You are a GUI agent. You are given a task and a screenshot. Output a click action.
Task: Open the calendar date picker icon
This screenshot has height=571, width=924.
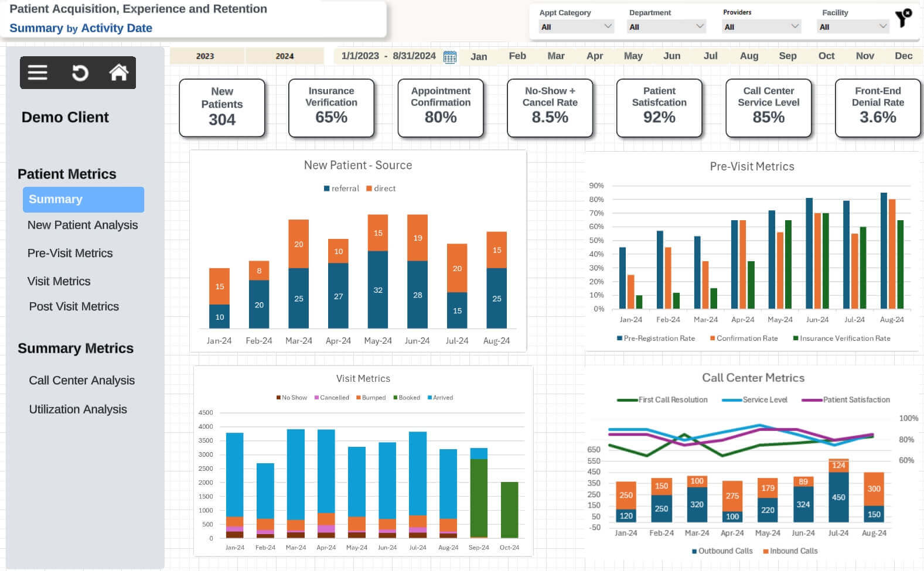449,57
